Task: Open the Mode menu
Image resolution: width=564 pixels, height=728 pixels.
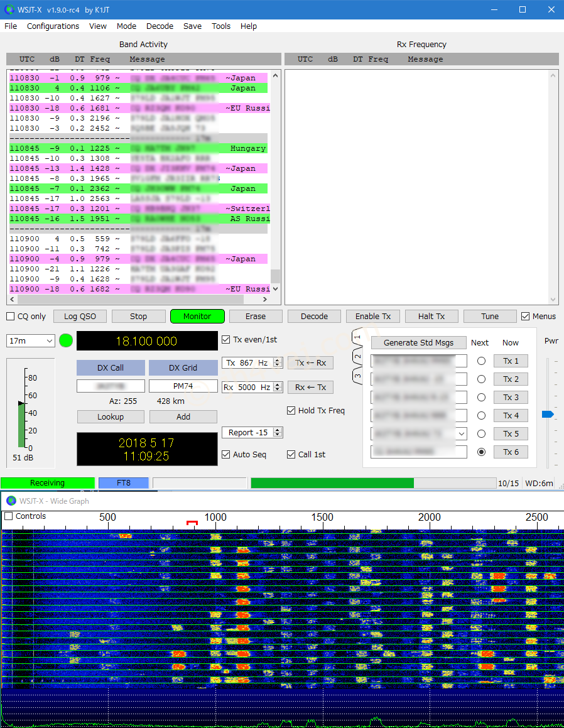Action: coord(126,26)
